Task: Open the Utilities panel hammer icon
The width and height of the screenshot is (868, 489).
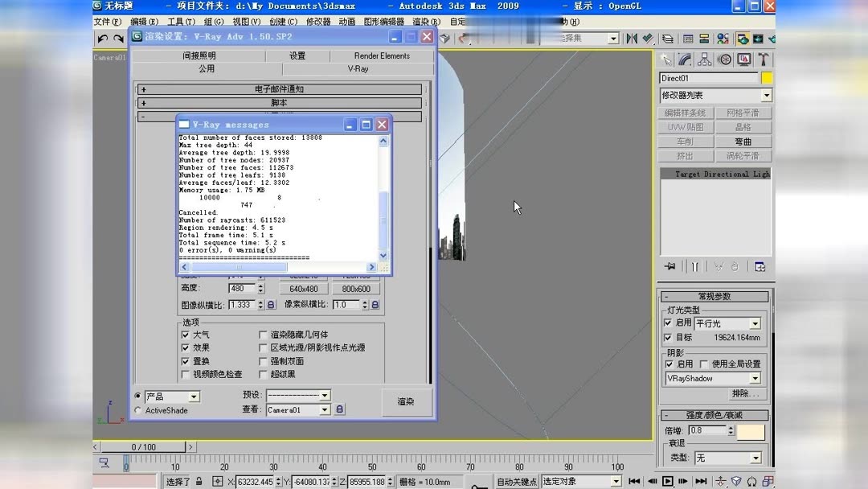Action: pos(762,60)
